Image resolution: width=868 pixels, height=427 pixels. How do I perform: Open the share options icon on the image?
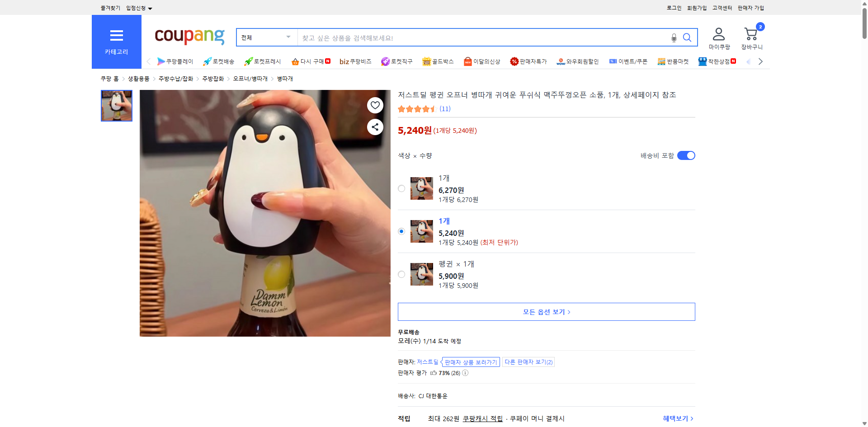[x=375, y=127]
